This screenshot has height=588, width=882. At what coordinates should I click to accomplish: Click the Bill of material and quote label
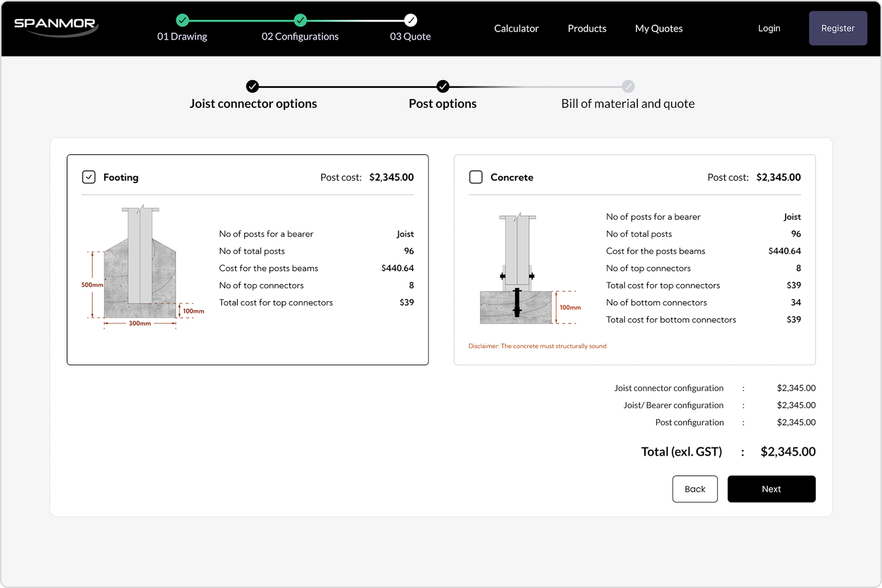click(628, 104)
